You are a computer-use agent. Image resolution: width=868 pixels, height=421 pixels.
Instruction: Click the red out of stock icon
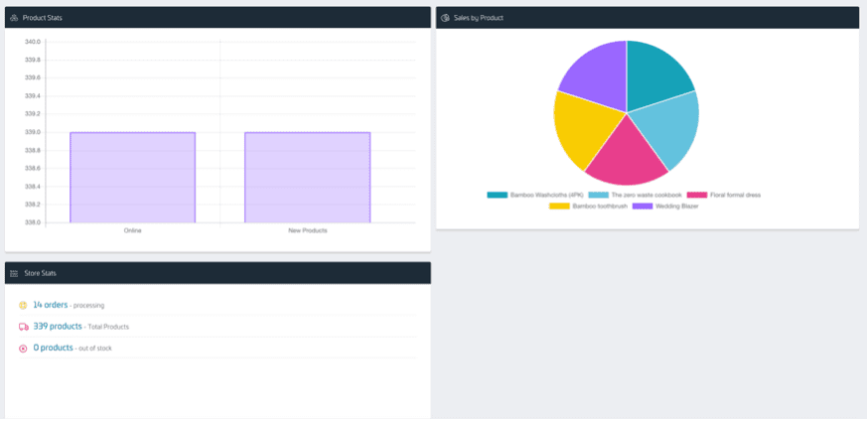23,349
